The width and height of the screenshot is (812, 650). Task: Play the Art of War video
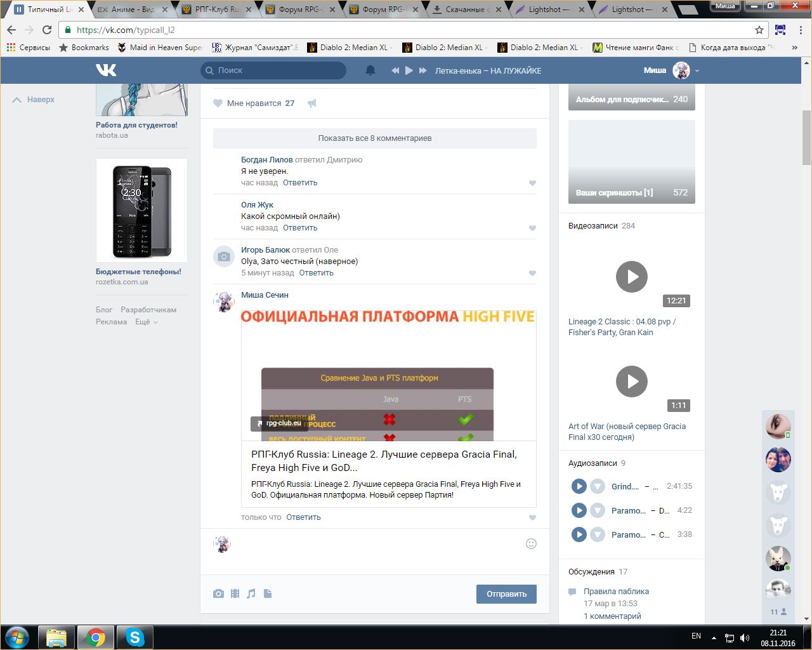click(632, 381)
